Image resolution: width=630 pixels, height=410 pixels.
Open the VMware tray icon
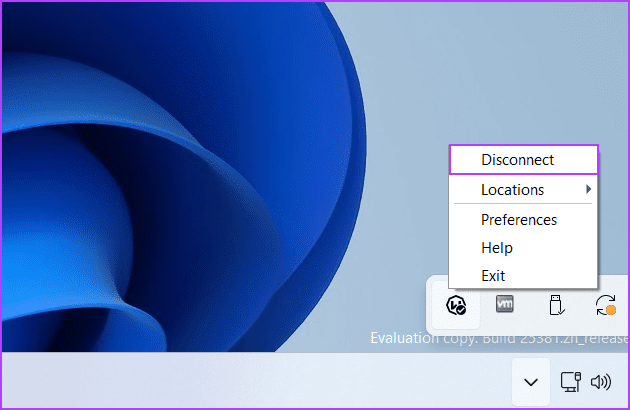pos(506,305)
